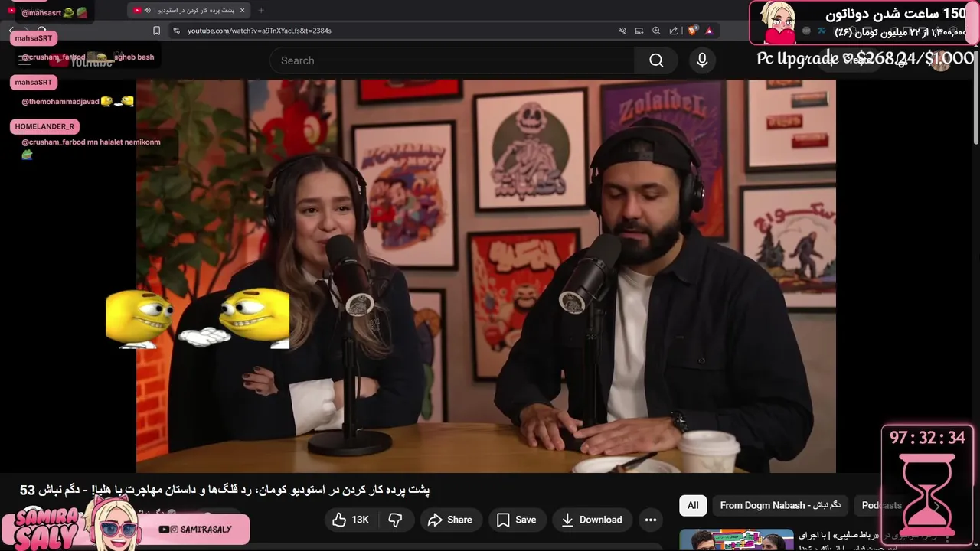Click the crossed-out eye icon in the address bar

coord(622,31)
